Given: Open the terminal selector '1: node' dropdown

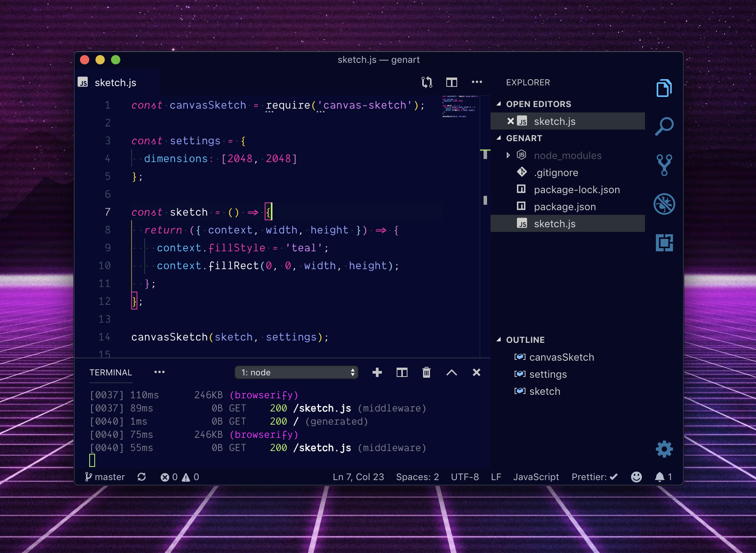Looking at the screenshot, I should click(x=297, y=372).
